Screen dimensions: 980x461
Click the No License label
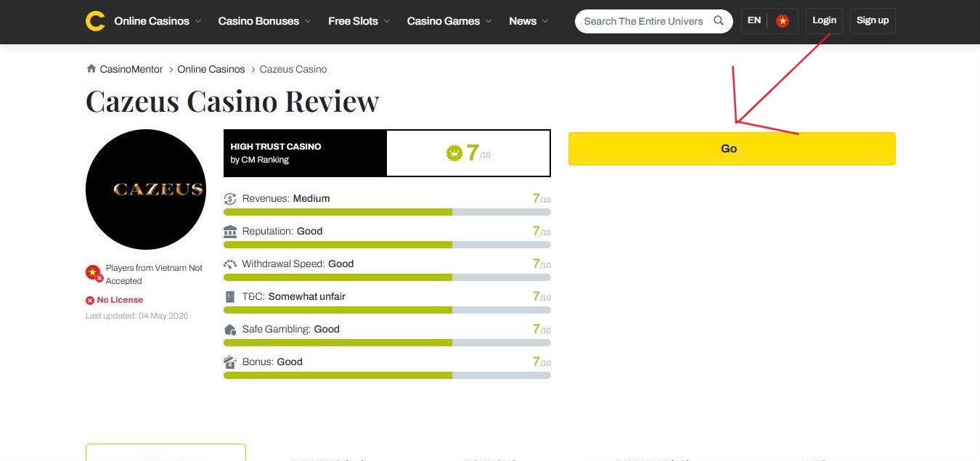click(120, 301)
